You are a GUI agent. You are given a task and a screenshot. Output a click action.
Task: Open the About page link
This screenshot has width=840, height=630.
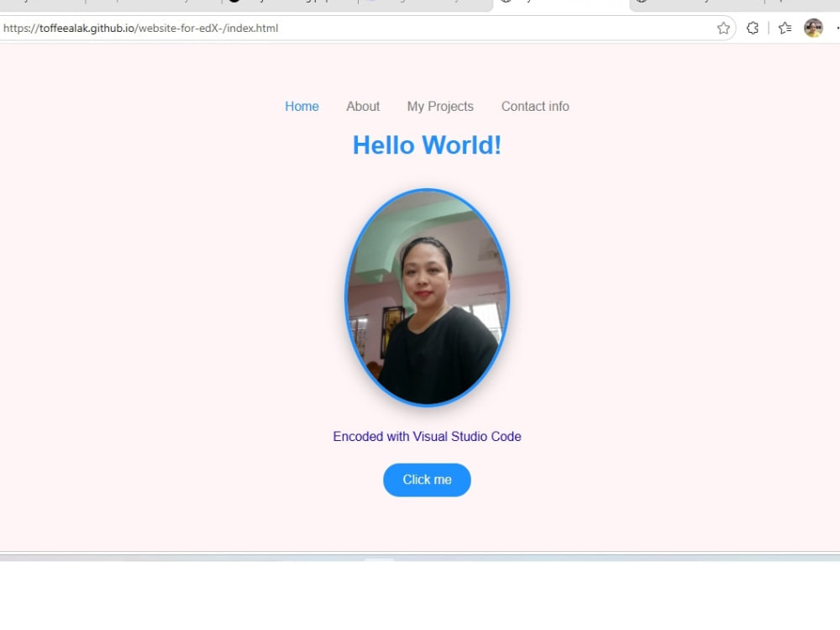(x=363, y=106)
